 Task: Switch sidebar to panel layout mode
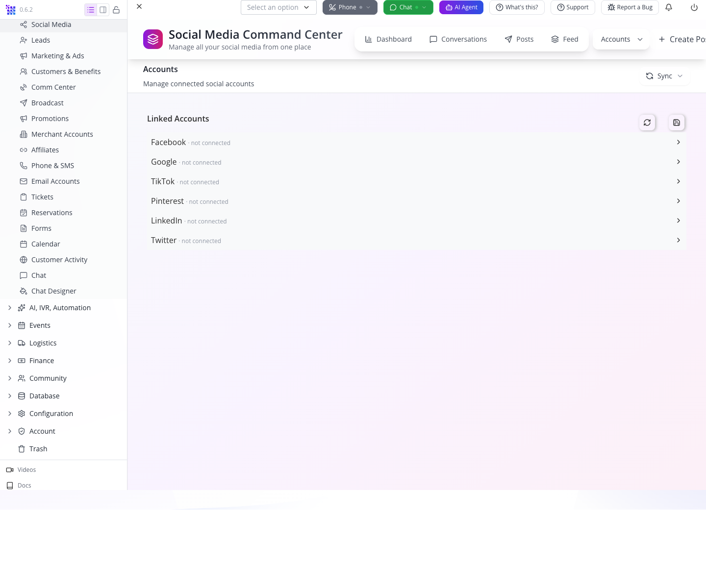pos(103,10)
